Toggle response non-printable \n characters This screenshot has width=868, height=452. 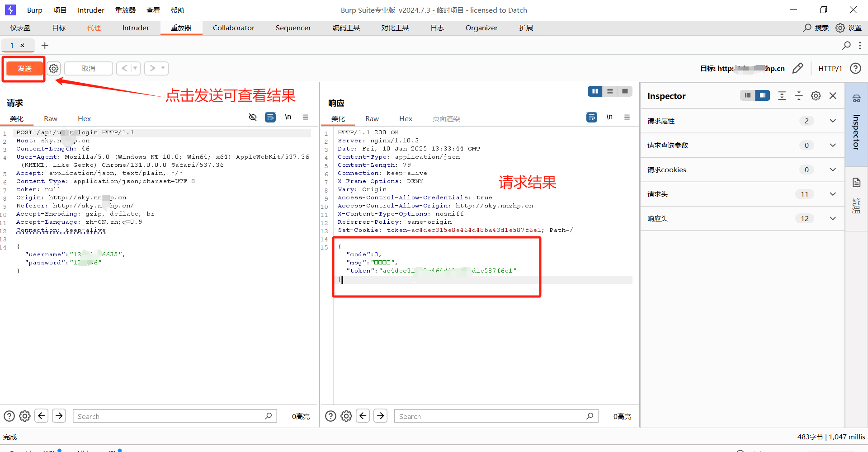tap(609, 117)
